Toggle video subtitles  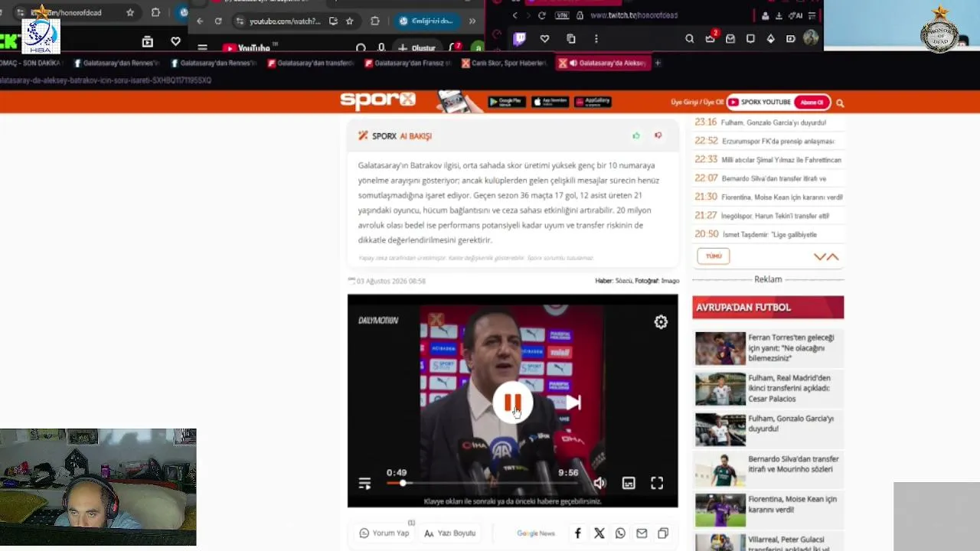[629, 483]
